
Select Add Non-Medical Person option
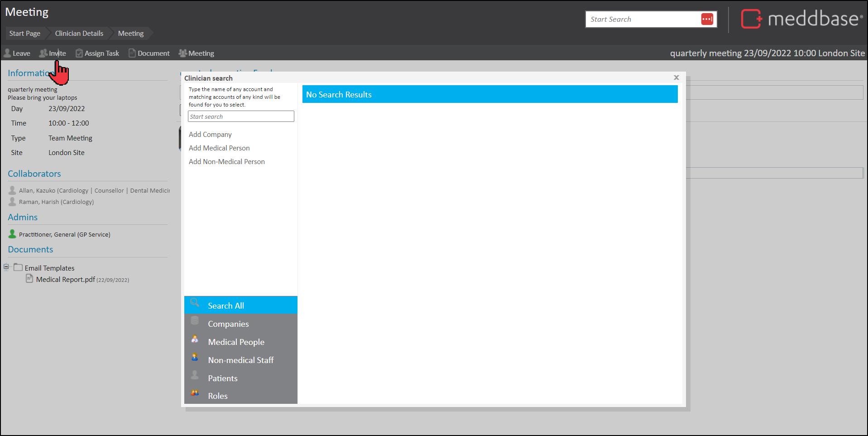(226, 162)
